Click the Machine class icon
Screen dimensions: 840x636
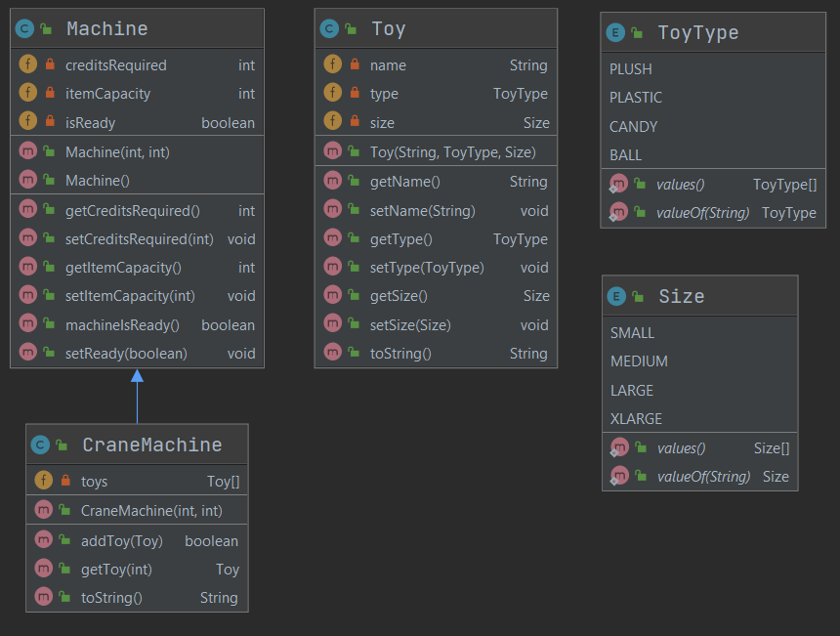pyautogui.click(x=24, y=29)
